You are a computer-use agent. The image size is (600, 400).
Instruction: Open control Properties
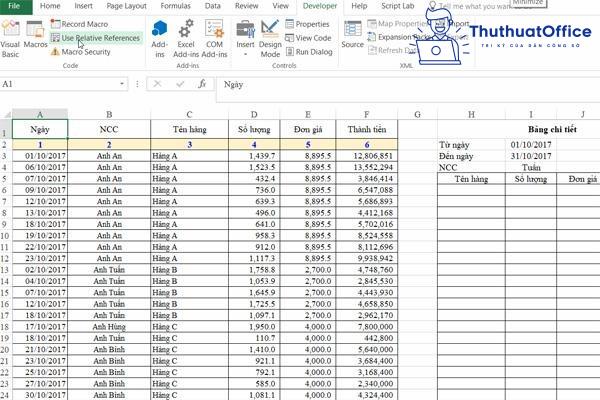[x=307, y=24]
